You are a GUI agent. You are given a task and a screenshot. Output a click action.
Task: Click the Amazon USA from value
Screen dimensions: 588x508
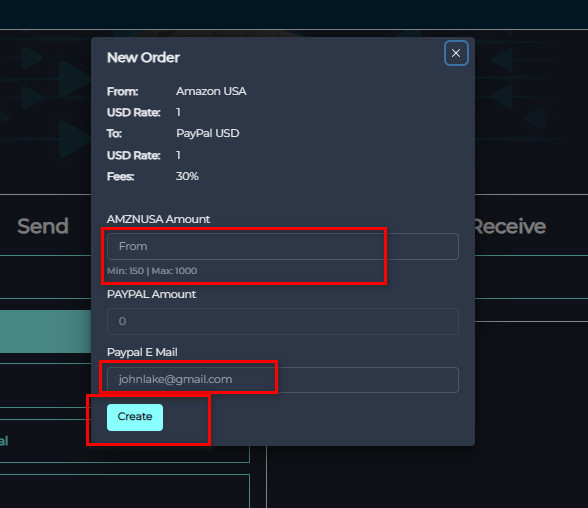(211, 91)
